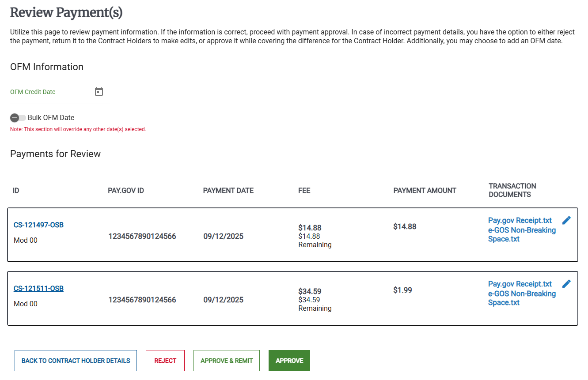The height and width of the screenshot is (380, 588).
Task: Click Approve & Remit
Action: pos(226,361)
